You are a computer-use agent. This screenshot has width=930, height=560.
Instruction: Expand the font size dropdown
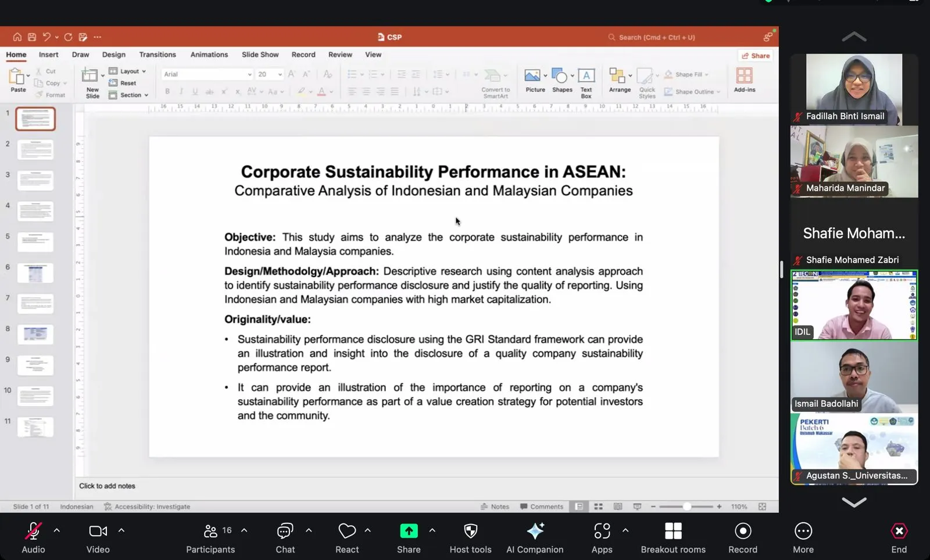pos(280,74)
